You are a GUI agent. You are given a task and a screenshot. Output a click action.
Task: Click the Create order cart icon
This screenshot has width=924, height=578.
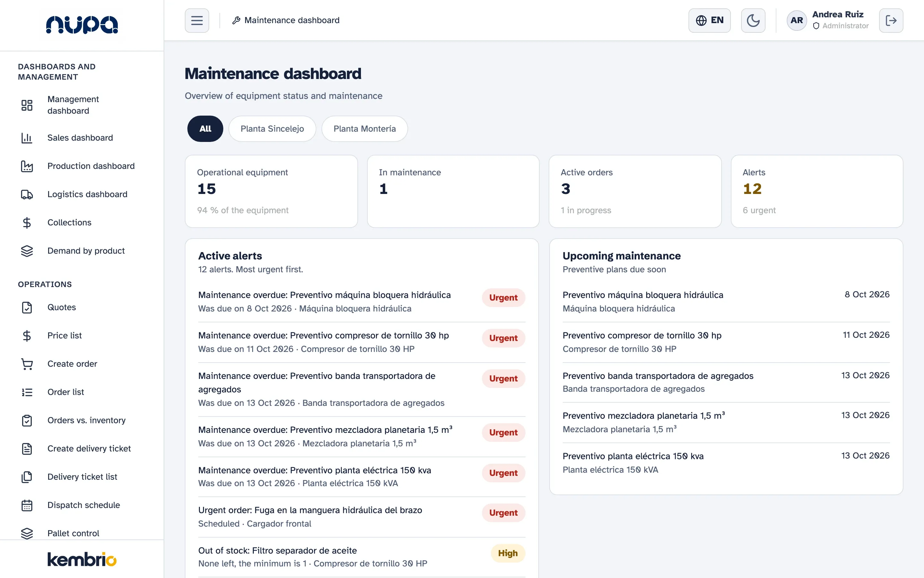27,364
